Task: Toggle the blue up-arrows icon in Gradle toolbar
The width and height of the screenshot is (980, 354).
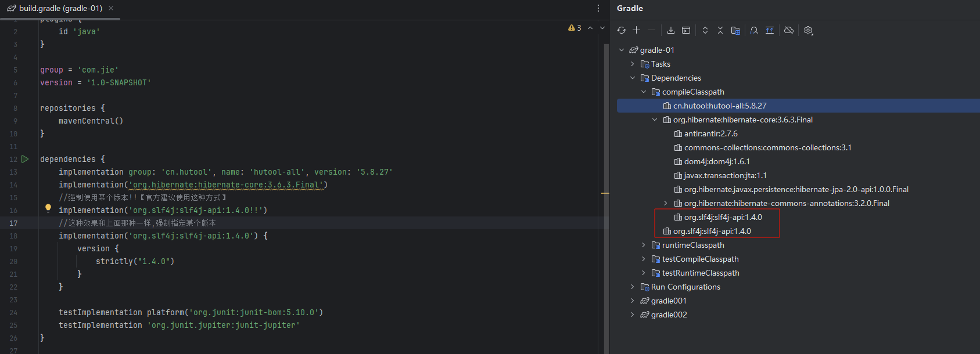Action: click(x=770, y=30)
